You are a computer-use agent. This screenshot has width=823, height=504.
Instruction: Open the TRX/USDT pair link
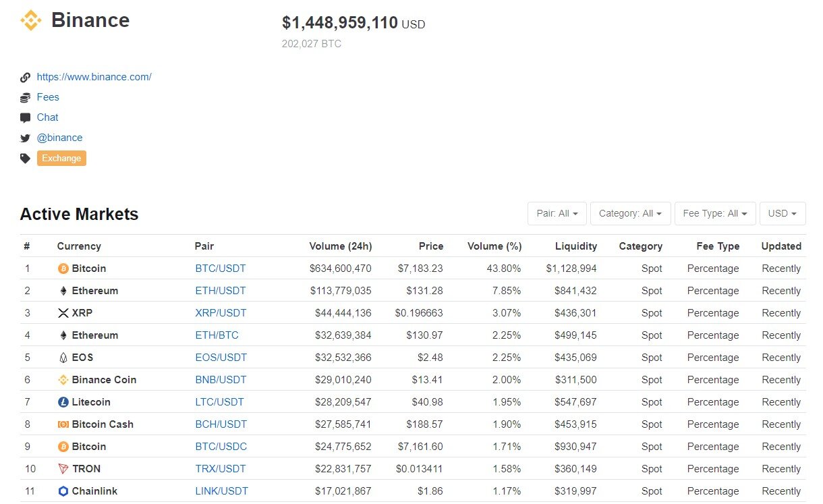[x=221, y=469]
